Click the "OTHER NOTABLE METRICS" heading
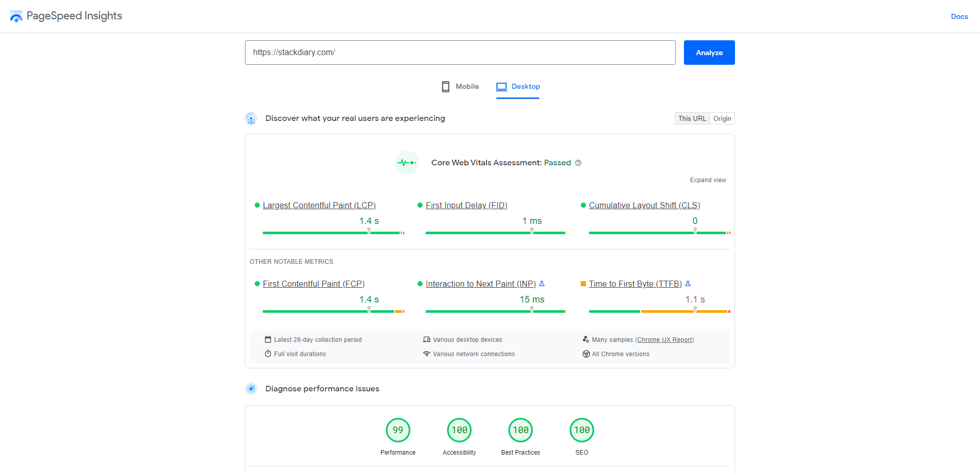Viewport: 980px width, 474px height. tap(291, 262)
